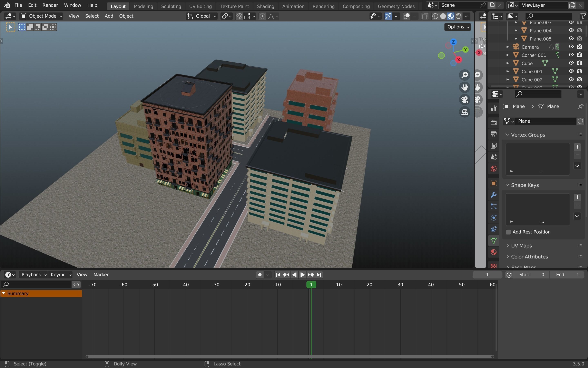Hide Camera with its eye icon
The height and width of the screenshot is (368, 588).
(571, 47)
